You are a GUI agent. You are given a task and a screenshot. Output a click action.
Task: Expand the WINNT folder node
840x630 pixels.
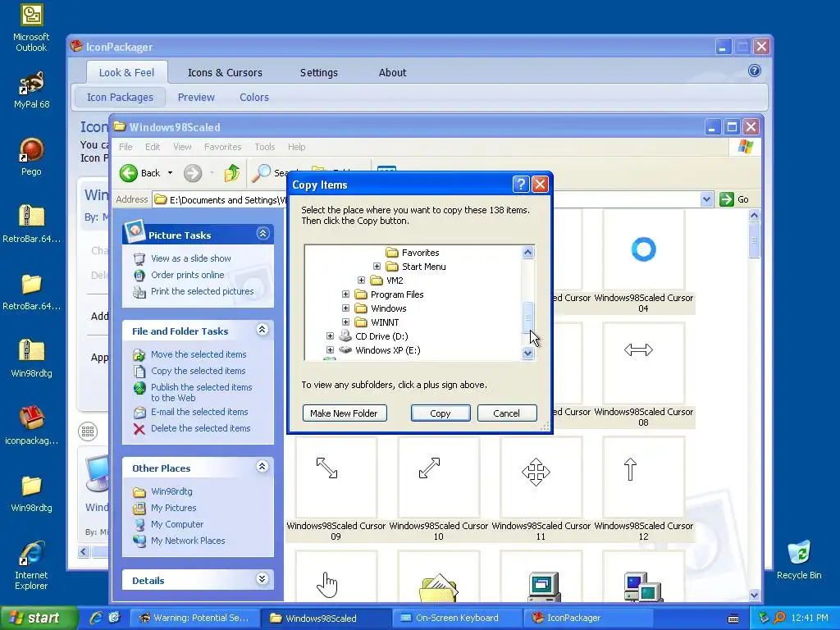tap(345, 322)
